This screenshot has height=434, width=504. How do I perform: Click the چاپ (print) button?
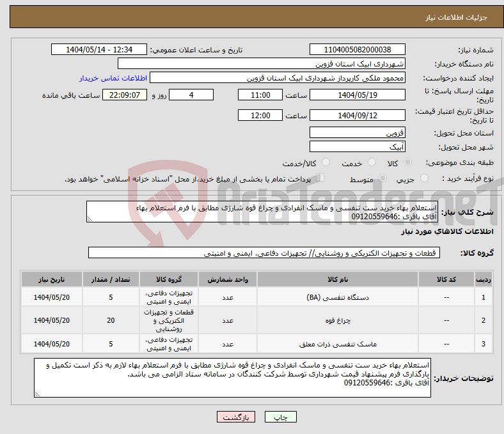[280, 417]
